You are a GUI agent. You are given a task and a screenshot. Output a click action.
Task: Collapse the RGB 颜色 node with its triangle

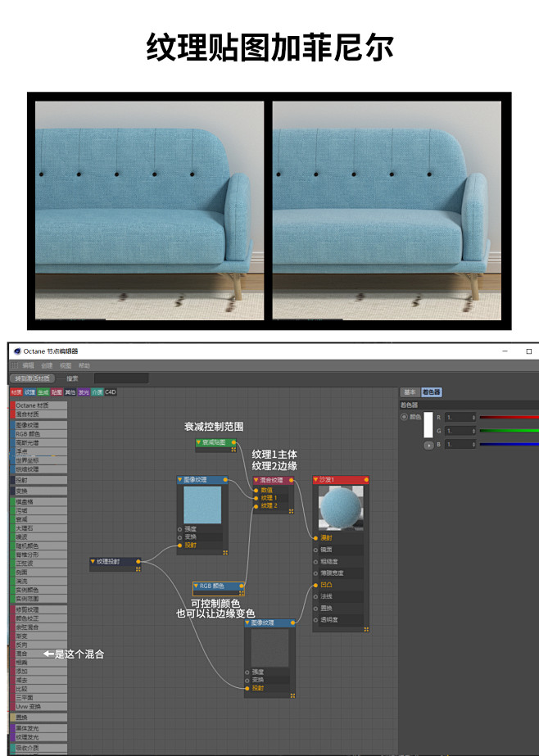(x=196, y=586)
